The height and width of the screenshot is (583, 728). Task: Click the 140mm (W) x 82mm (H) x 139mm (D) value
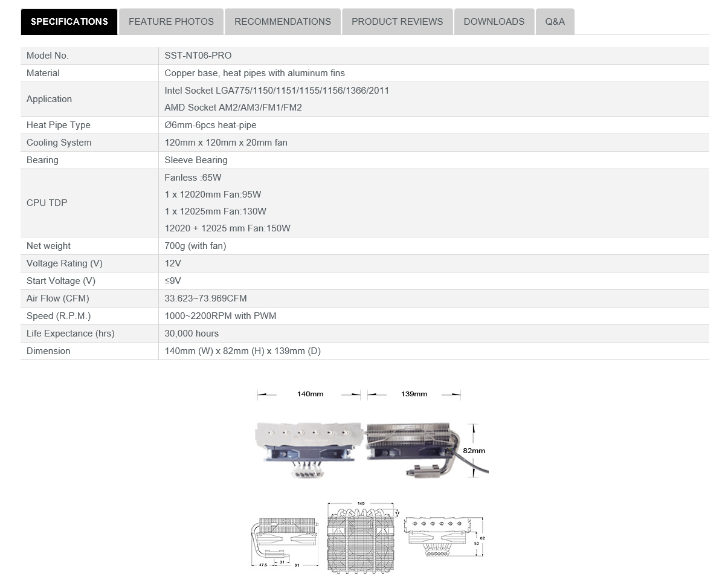[x=242, y=351]
